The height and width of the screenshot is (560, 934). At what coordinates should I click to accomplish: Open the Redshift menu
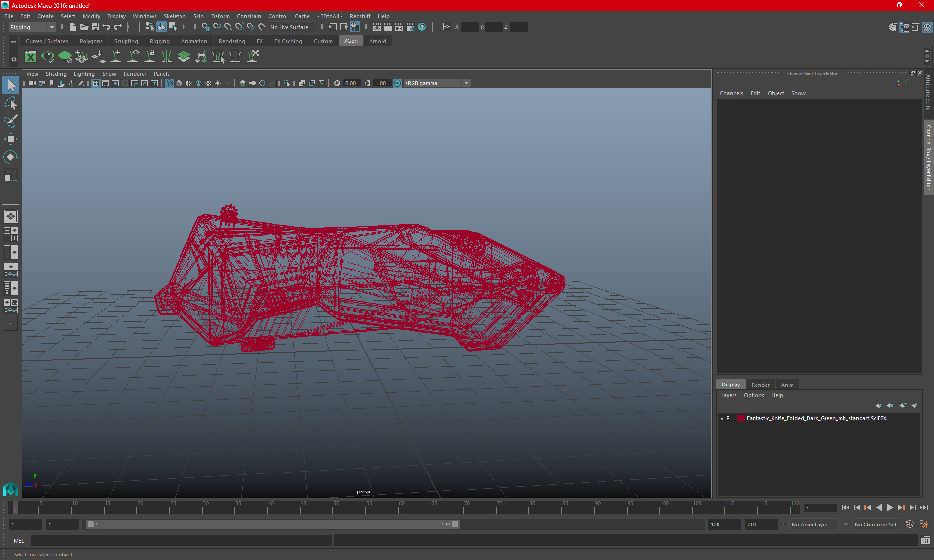360,16
